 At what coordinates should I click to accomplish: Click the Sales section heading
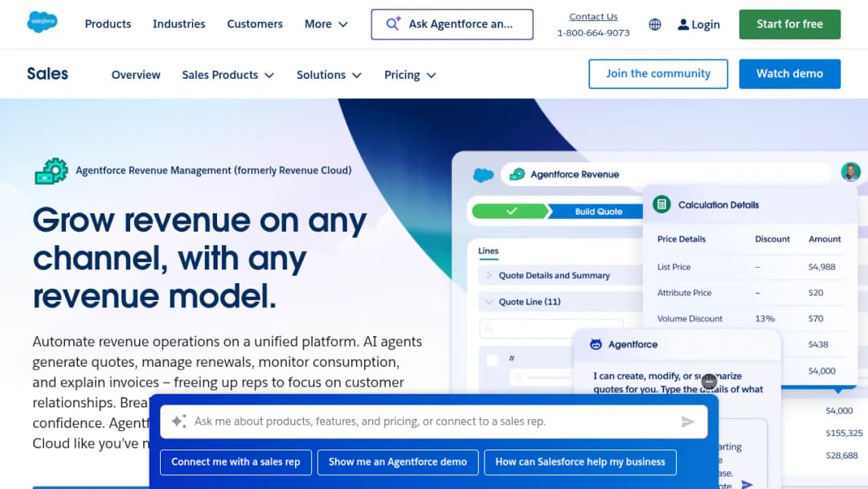click(x=47, y=74)
